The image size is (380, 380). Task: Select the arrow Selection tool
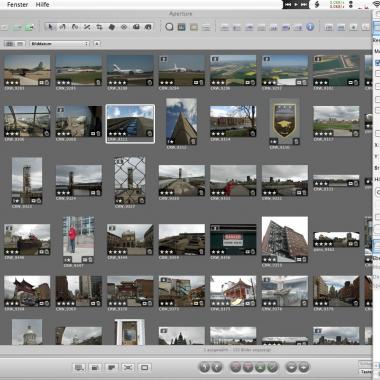click(50, 27)
